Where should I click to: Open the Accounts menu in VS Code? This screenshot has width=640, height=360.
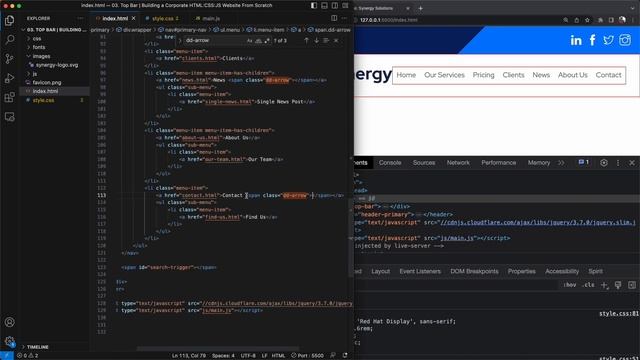(9, 322)
